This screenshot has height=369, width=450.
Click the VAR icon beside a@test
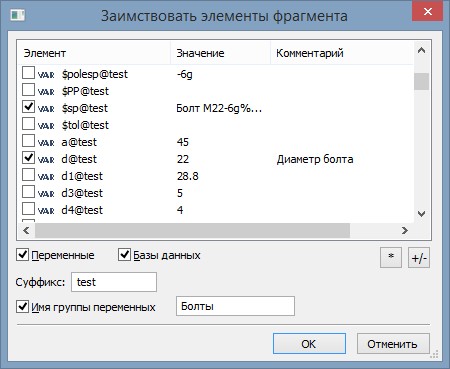(46, 143)
